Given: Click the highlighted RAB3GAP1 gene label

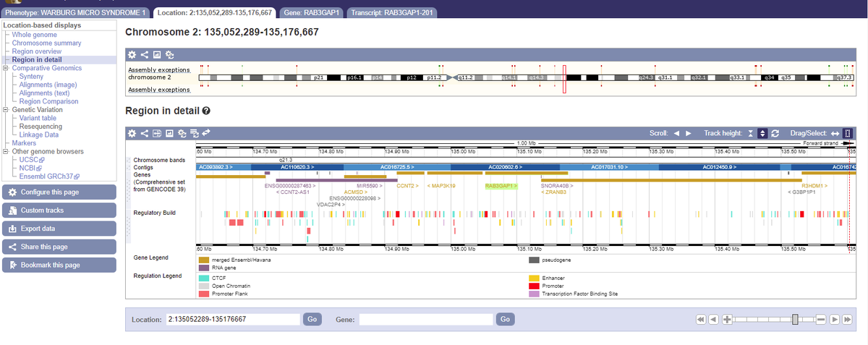Looking at the screenshot, I should [501, 186].
